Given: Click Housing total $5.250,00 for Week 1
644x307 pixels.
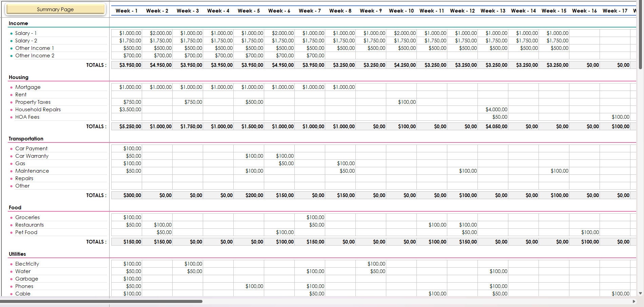Looking at the screenshot, I should click(127, 127).
